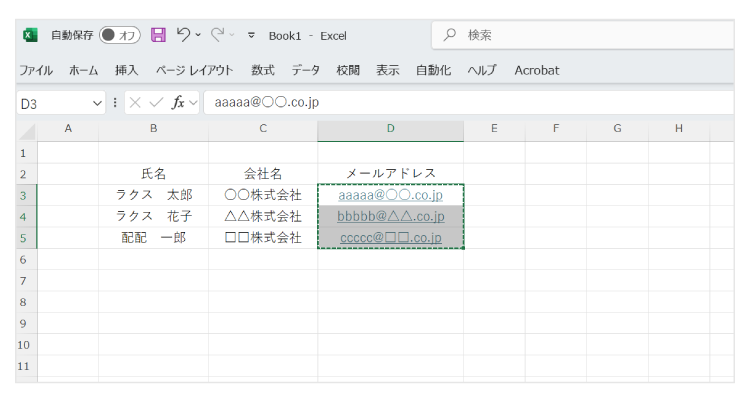The height and width of the screenshot is (402, 750).
Task: Cancel entry with the X icon
Action: pos(135,102)
